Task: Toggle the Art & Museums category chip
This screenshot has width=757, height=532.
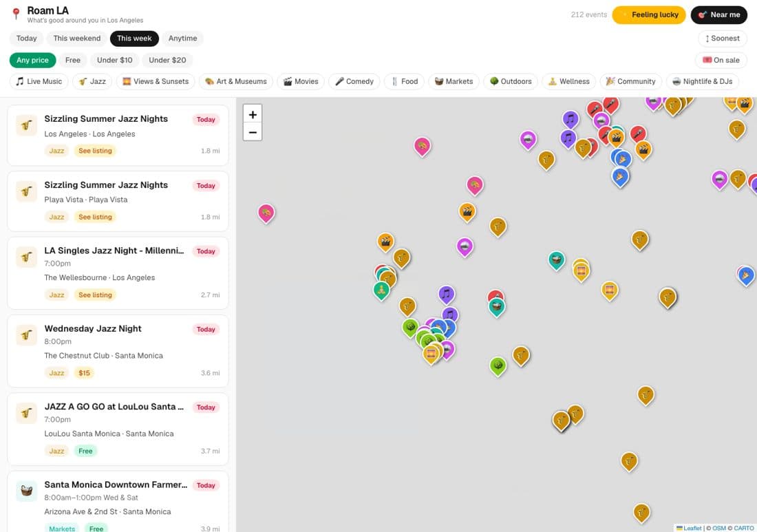Action: pos(236,81)
